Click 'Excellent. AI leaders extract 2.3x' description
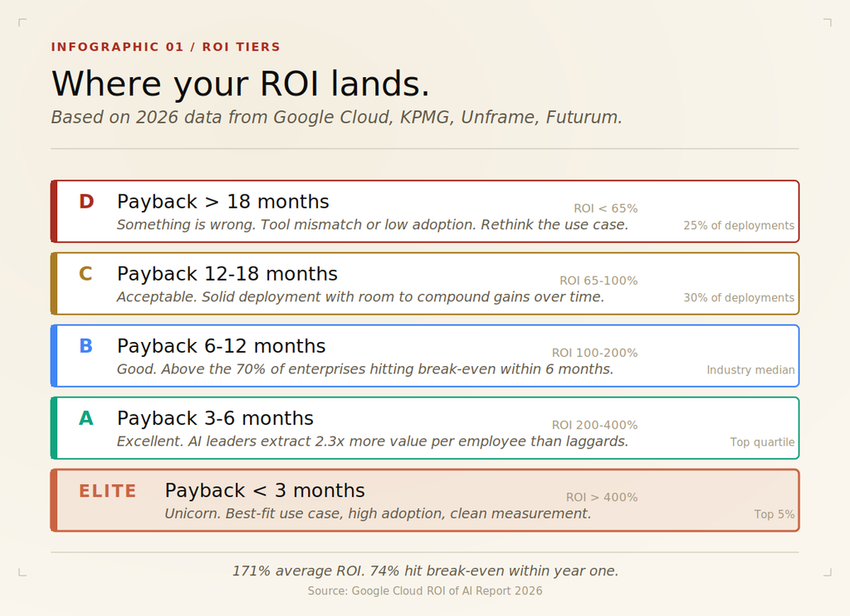Screen dimensions: 850x616 [373, 441]
